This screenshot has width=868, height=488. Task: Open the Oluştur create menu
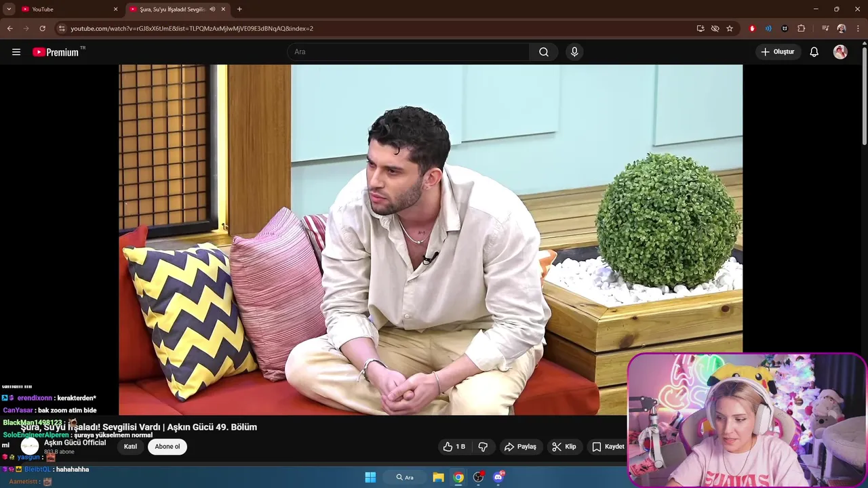(778, 52)
